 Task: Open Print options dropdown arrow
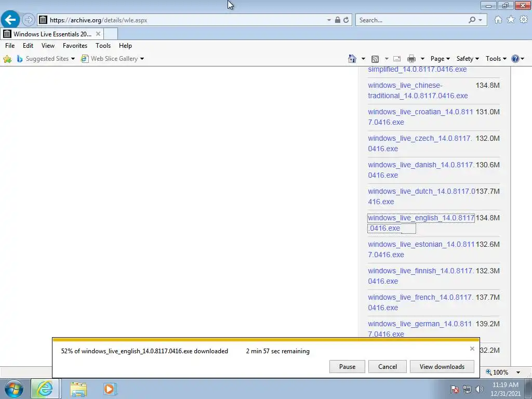coord(422,59)
